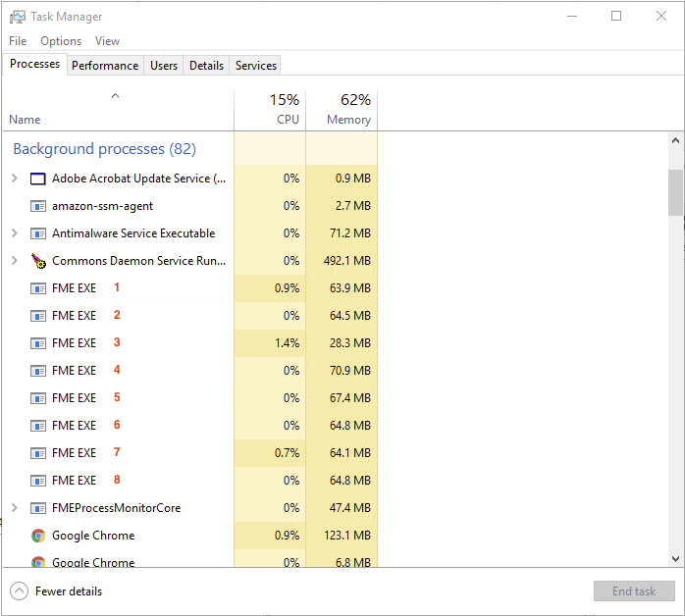
Task: Click the Adobe Acrobat Update Service icon
Action: pyautogui.click(x=38, y=179)
